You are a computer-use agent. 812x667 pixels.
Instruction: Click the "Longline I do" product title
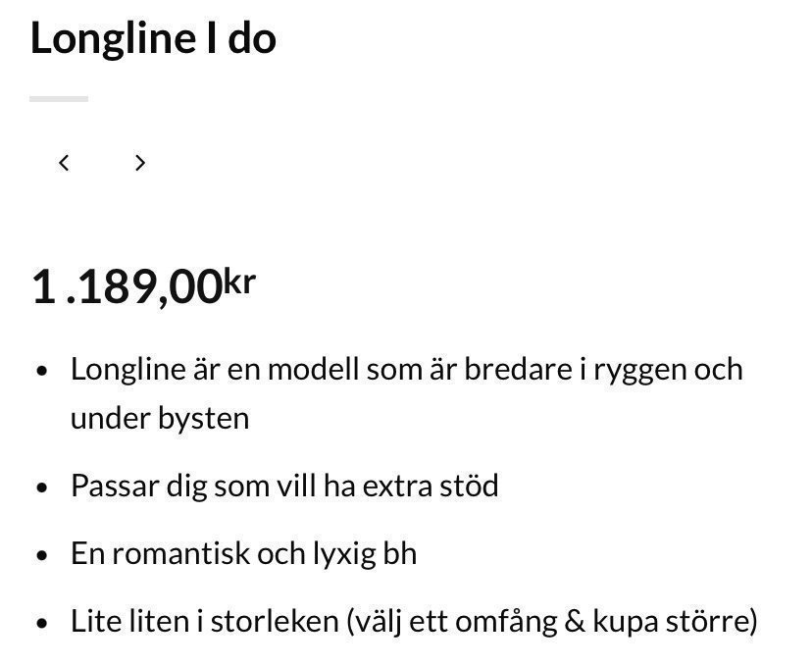[153, 38]
